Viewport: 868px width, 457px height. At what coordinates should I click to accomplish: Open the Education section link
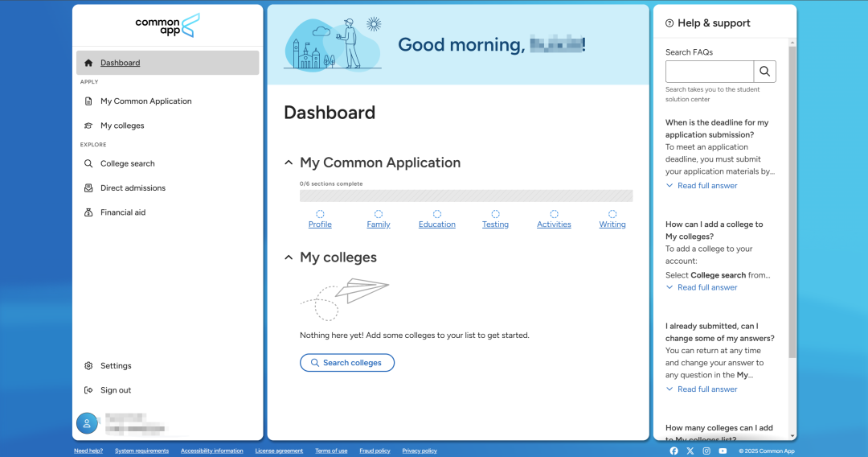[437, 224]
